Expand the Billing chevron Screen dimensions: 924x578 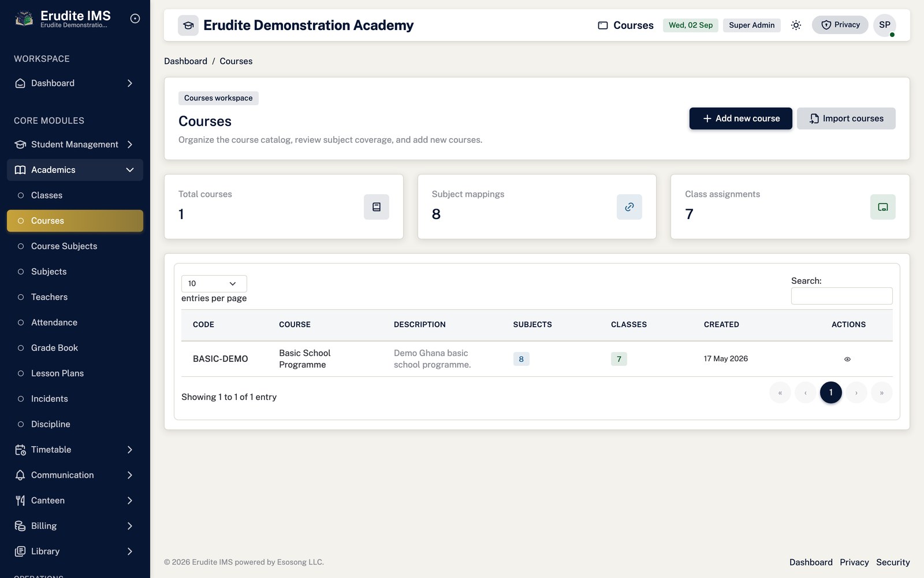(x=130, y=526)
